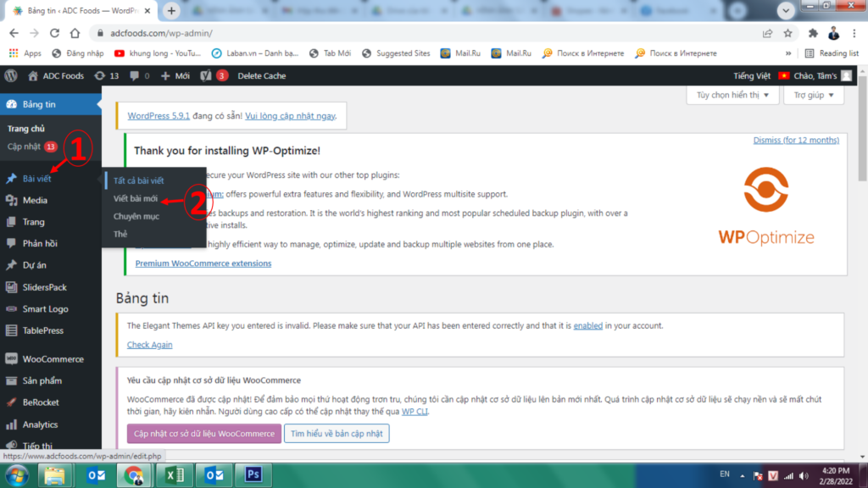868x488 pixels.
Task: Open Reading list button
Action: 832,53
